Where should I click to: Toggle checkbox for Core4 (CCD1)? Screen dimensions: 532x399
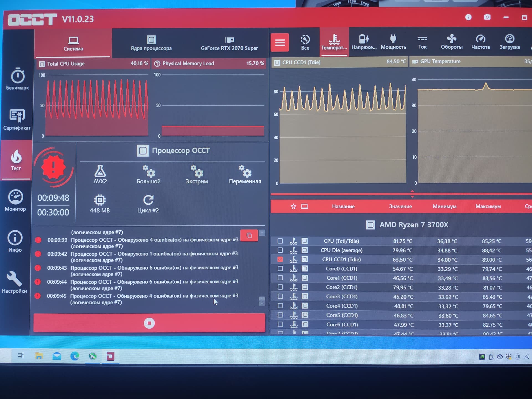pos(280,306)
